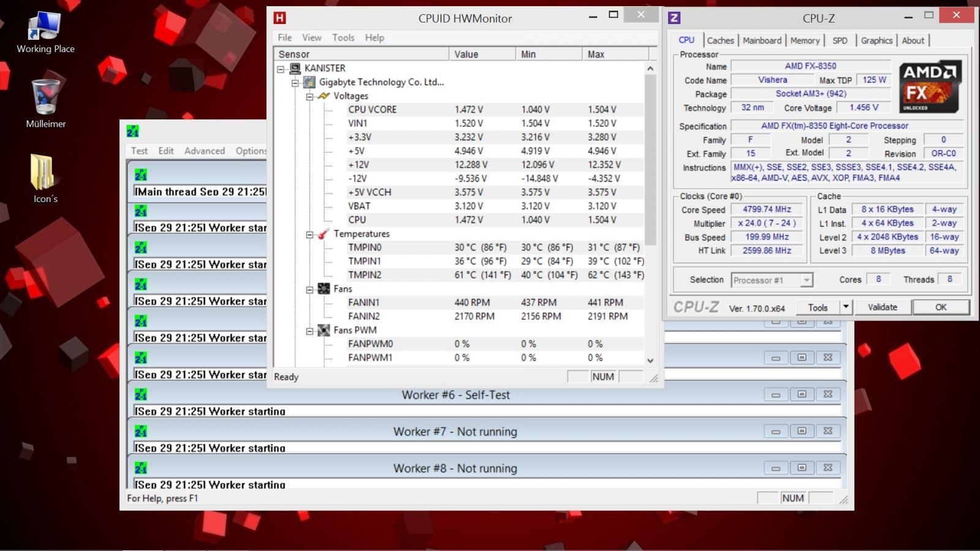Click the Worker #6 window icon
The width and height of the screenshot is (980, 551).
141,394
